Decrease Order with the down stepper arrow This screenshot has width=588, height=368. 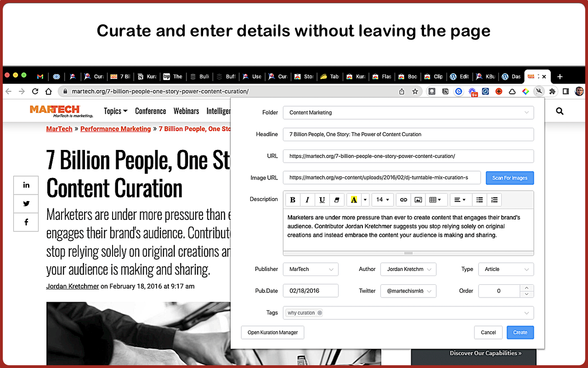click(526, 294)
